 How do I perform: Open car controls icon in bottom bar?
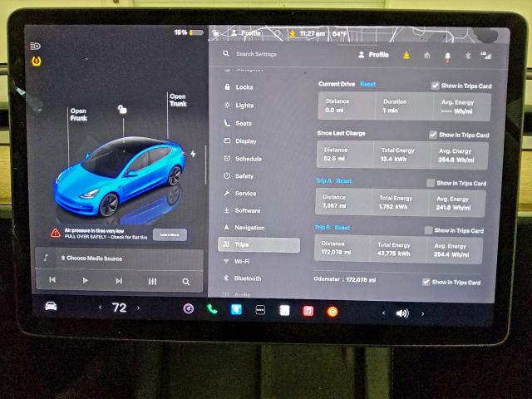point(51,306)
